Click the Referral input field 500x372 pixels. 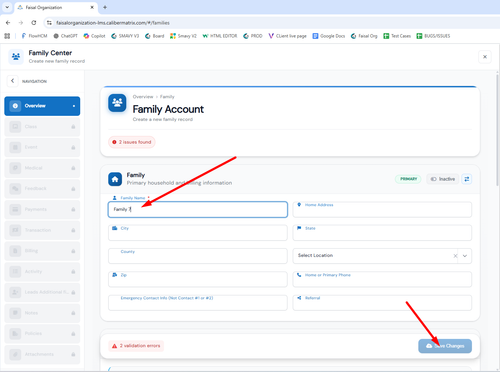382,303
